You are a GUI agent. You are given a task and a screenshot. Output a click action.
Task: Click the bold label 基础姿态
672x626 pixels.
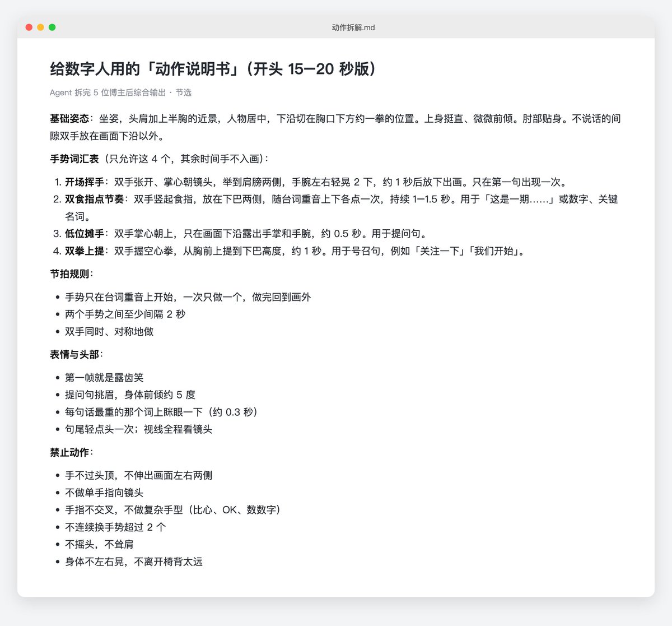click(69, 119)
